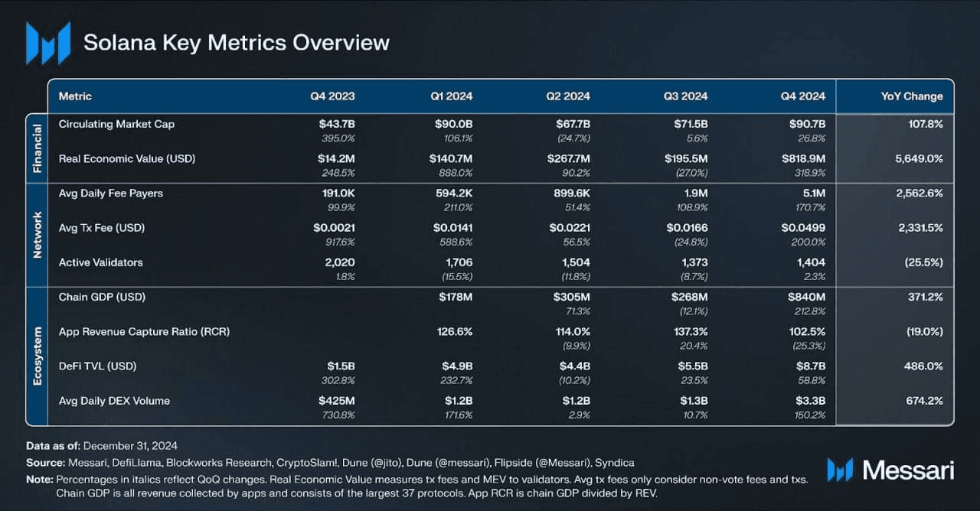
Task: Click the Avg Daily DEX Volume label
Action: coord(114,401)
